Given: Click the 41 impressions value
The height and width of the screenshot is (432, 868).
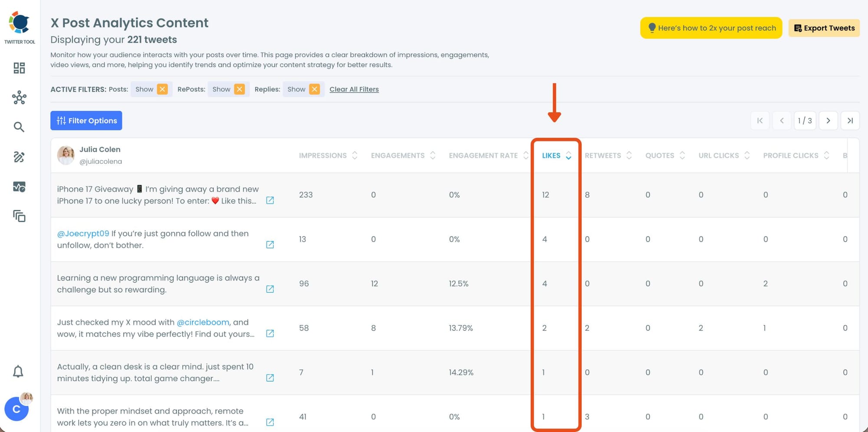Looking at the screenshot, I should point(303,417).
